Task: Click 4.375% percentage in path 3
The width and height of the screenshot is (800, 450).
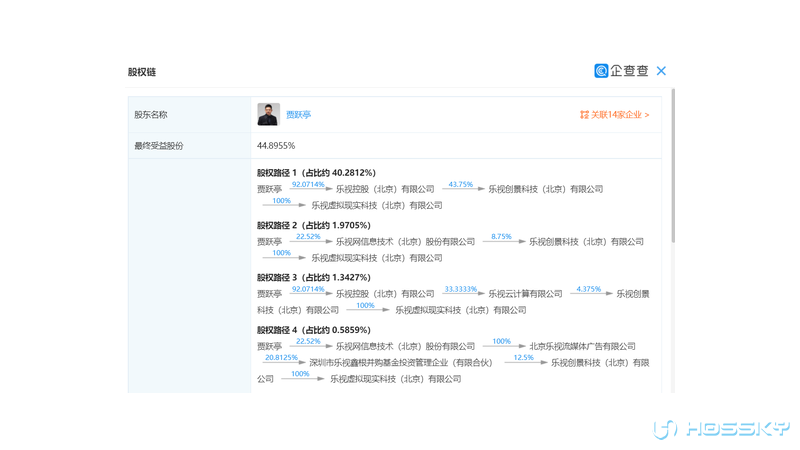Action: 588,289
